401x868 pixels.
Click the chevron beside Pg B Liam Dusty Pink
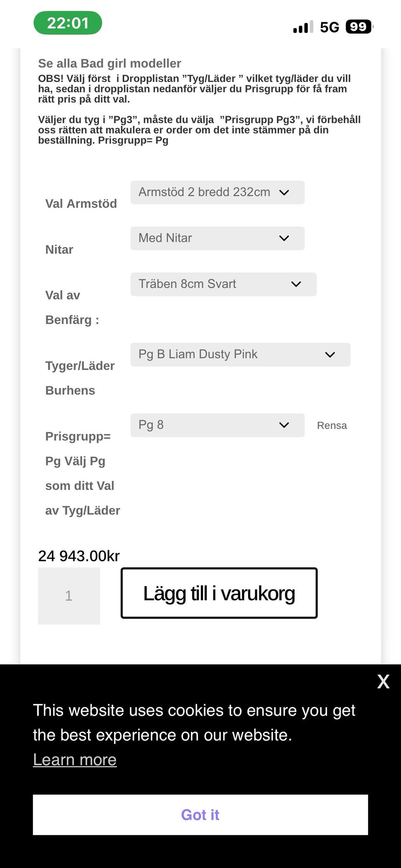tap(330, 355)
